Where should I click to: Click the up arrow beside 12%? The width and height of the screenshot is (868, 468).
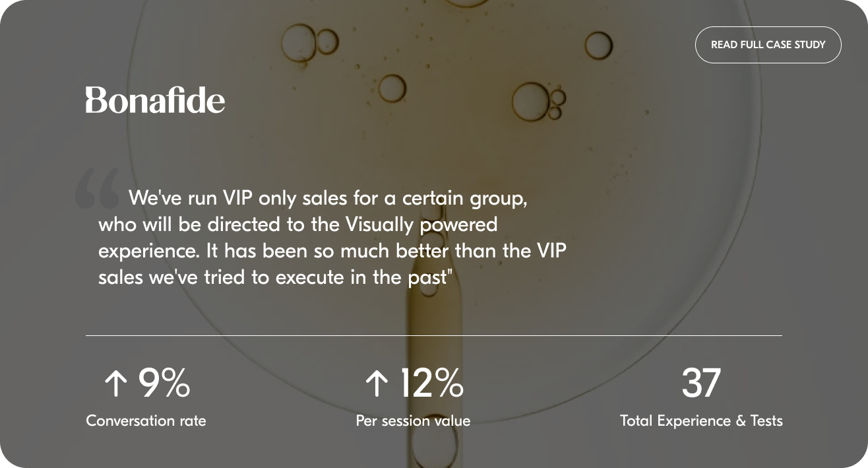377,384
